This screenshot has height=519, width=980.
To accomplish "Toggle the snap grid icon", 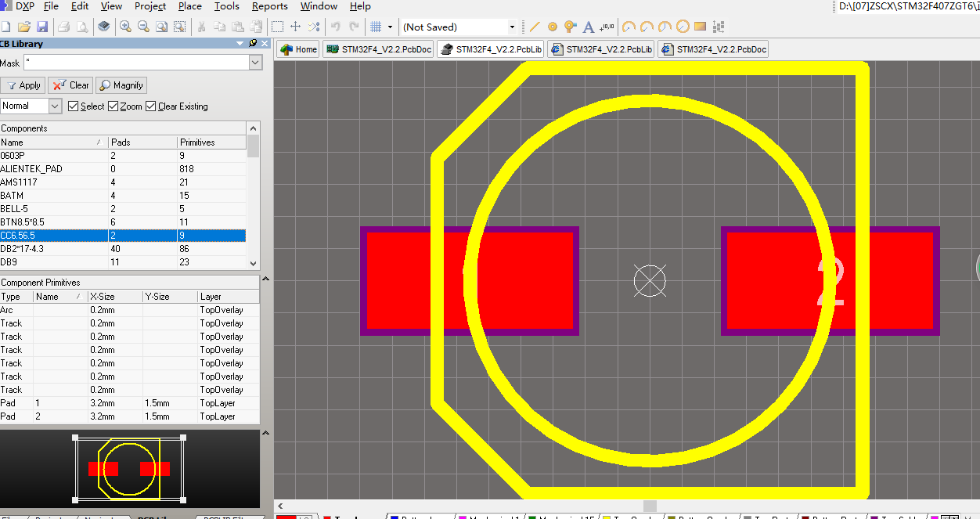I will click(x=376, y=27).
